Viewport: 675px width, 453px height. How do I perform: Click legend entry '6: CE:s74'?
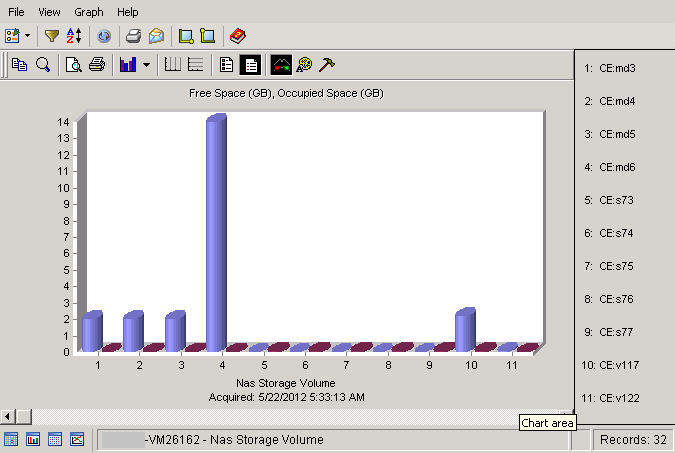pyautogui.click(x=609, y=233)
